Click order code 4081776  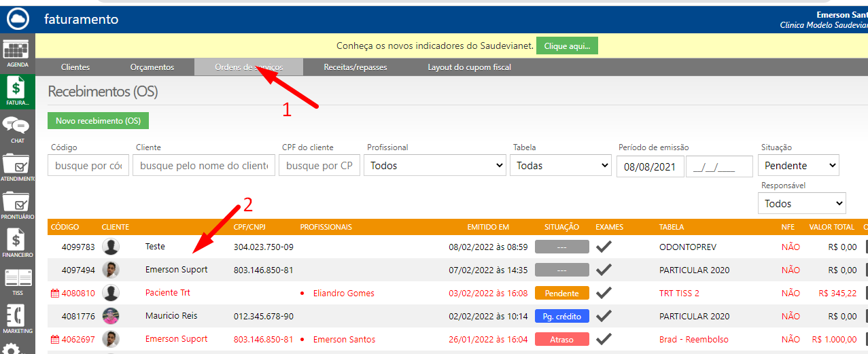pos(78,316)
